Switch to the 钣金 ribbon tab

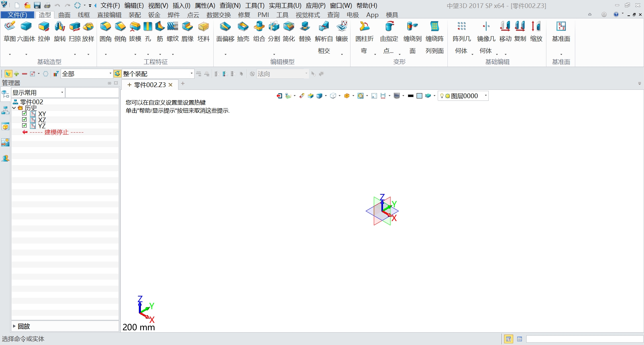(x=154, y=15)
